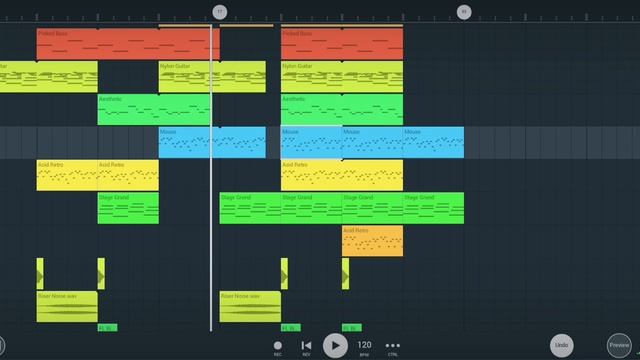Select the arrow audio clip above the first Riser Noise clip
This screenshot has height=360, width=640.
[x=40, y=273]
